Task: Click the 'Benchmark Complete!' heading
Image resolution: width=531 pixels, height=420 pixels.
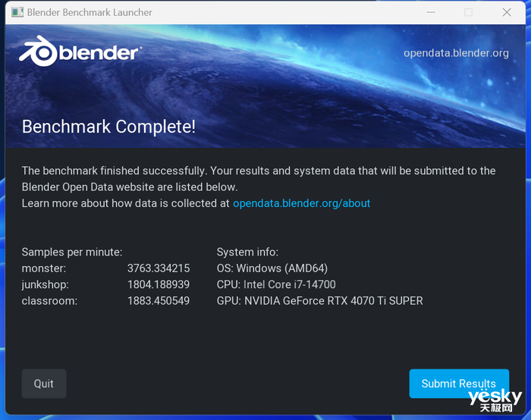Action: (x=108, y=127)
